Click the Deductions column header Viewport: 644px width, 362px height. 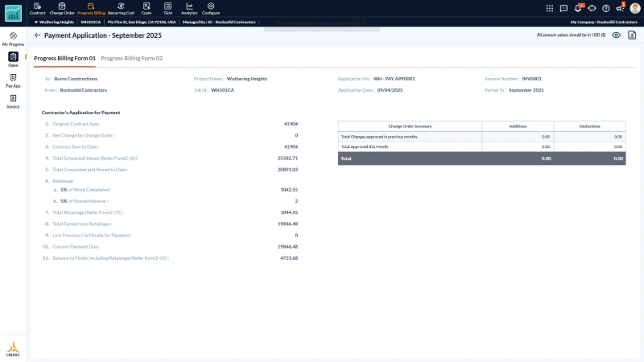pos(590,126)
